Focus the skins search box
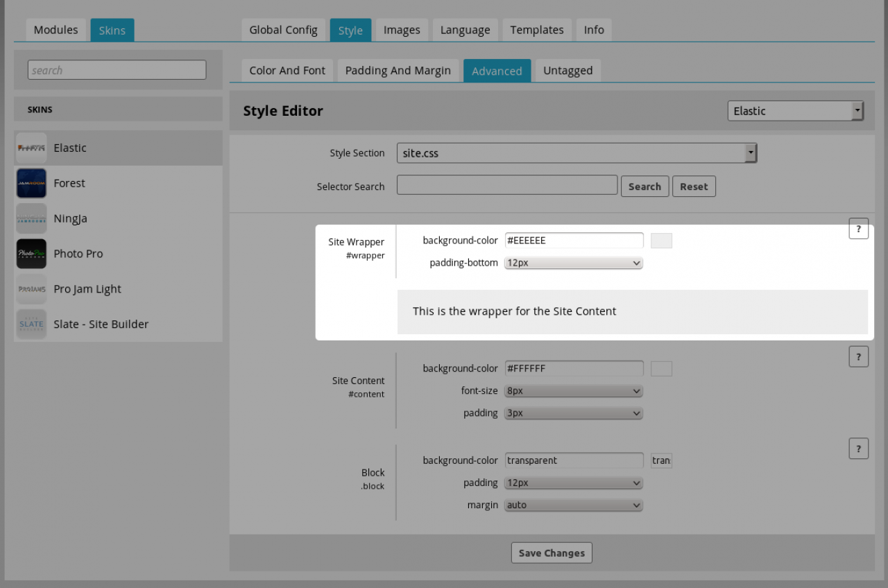 [x=117, y=70]
